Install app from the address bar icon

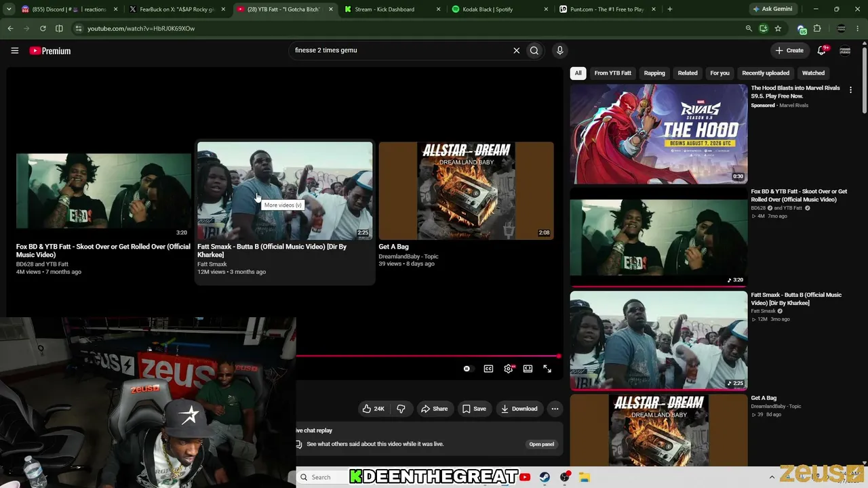[x=764, y=28]
